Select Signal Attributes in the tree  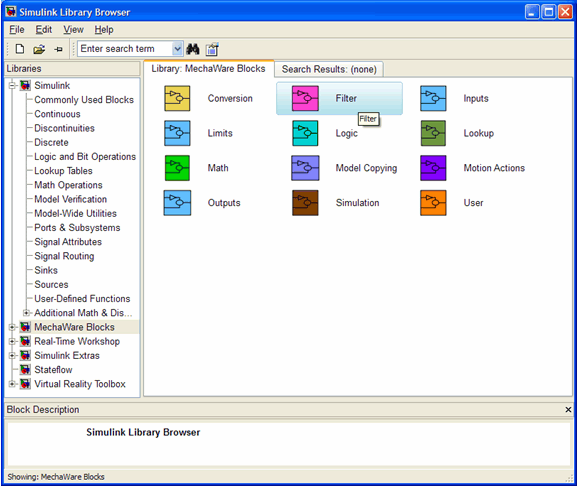point(68,242)
